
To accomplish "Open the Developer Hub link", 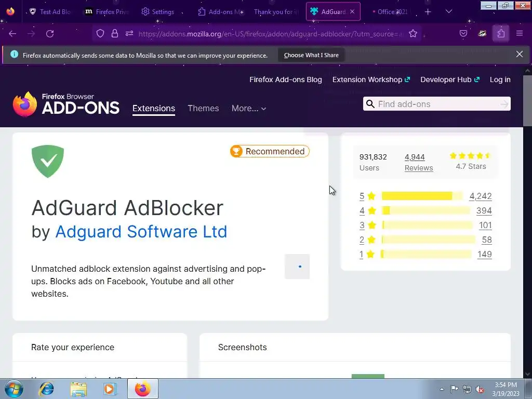I will (x=450, y=79).
